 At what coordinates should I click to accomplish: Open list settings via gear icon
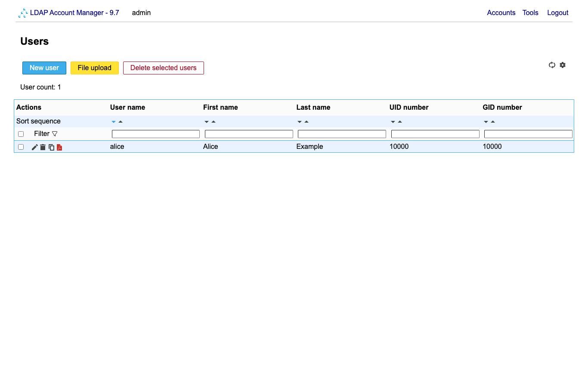(563, 65)
